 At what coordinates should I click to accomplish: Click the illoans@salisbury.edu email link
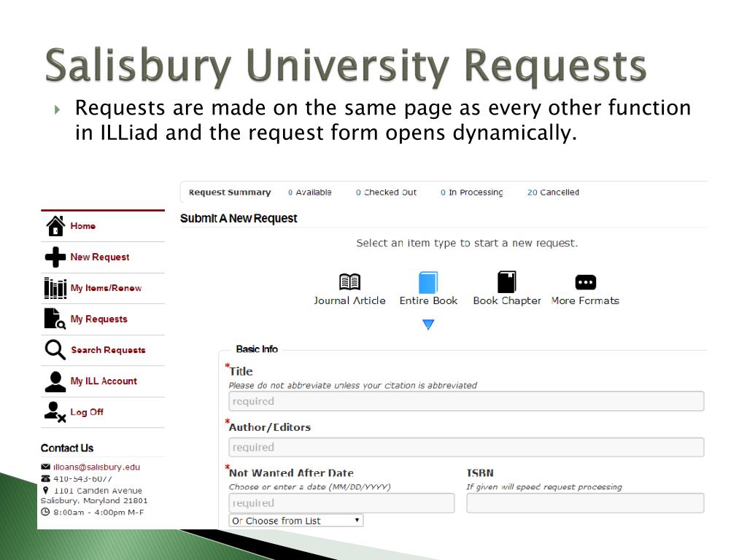[97, 467]
